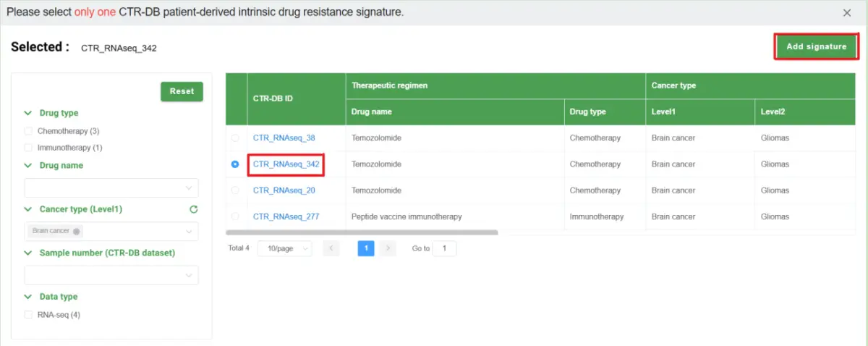Click the Add signature button
Viewport: 868px width, 346px height.
pyautogui.click(x=817, y=46)
